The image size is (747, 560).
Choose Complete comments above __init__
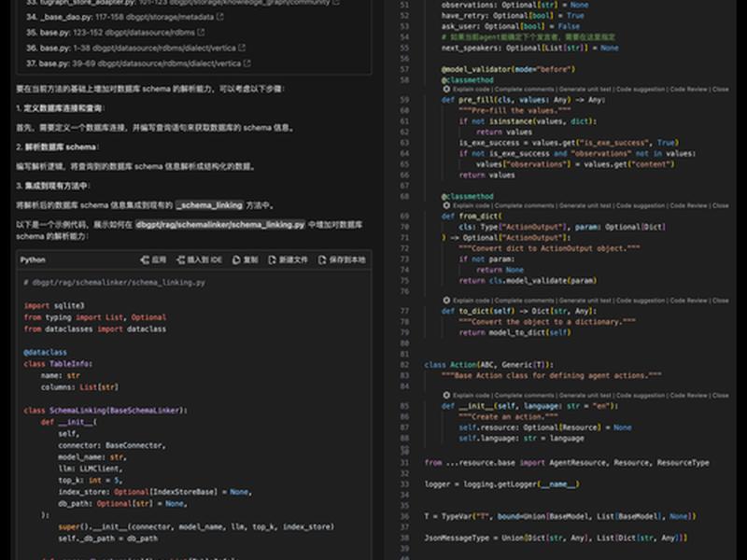click(525, 395)
